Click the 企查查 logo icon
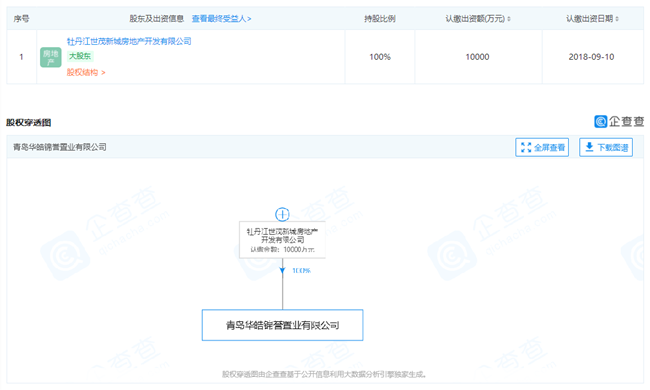 [601, 121]
